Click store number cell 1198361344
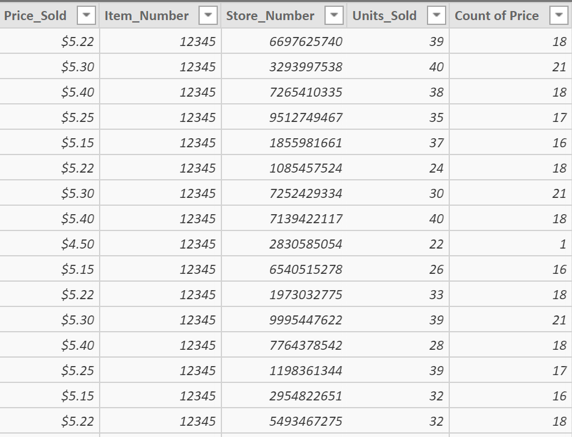The image size is (572, 437). [x=284, y=370]
